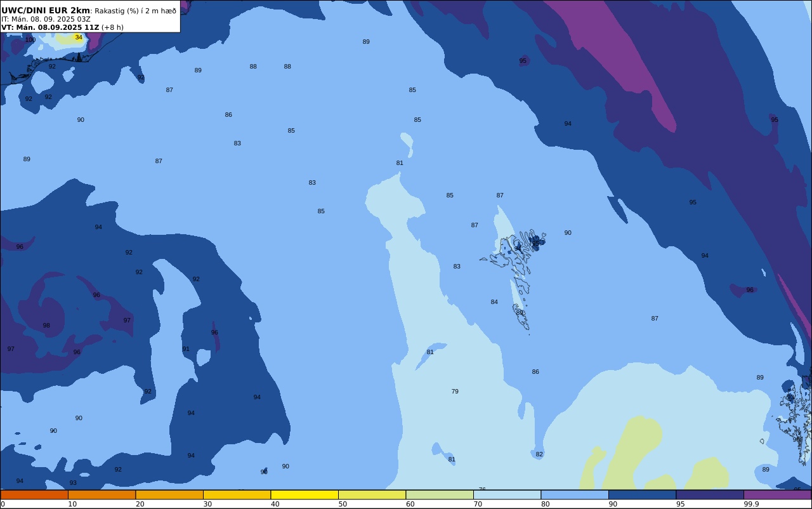Click the '50' tick label on the color scale
The width and height of the screenshot is (812, 509).
(343, 504)
